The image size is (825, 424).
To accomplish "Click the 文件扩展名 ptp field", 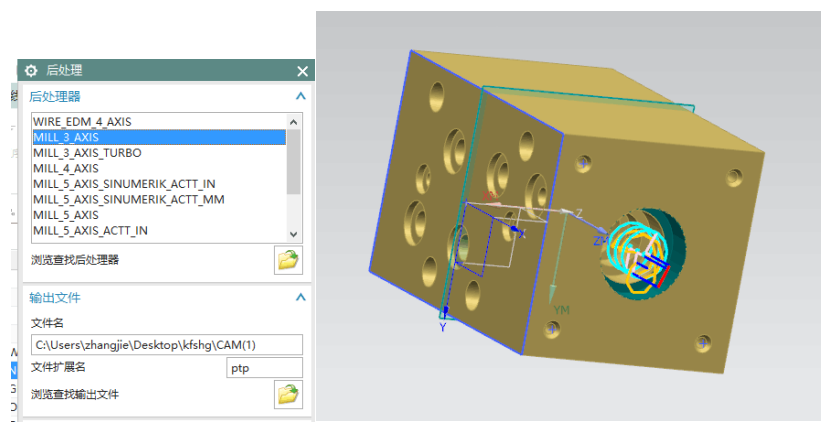I will coord(264,368).
